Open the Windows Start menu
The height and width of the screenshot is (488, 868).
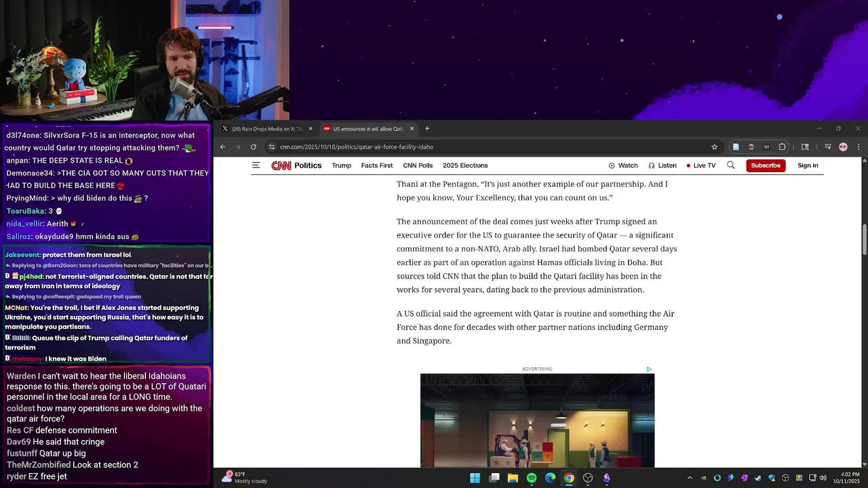click(x=475, y=478)
